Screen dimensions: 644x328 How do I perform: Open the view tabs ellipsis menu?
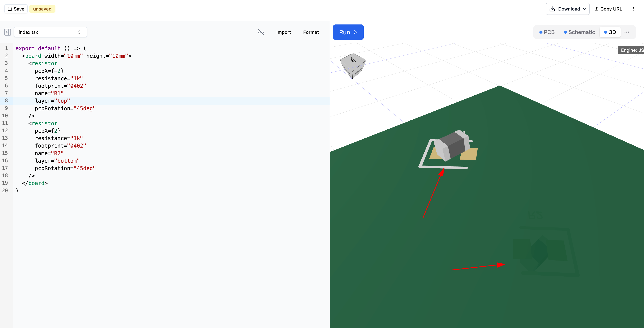click(x=626, y=32)
